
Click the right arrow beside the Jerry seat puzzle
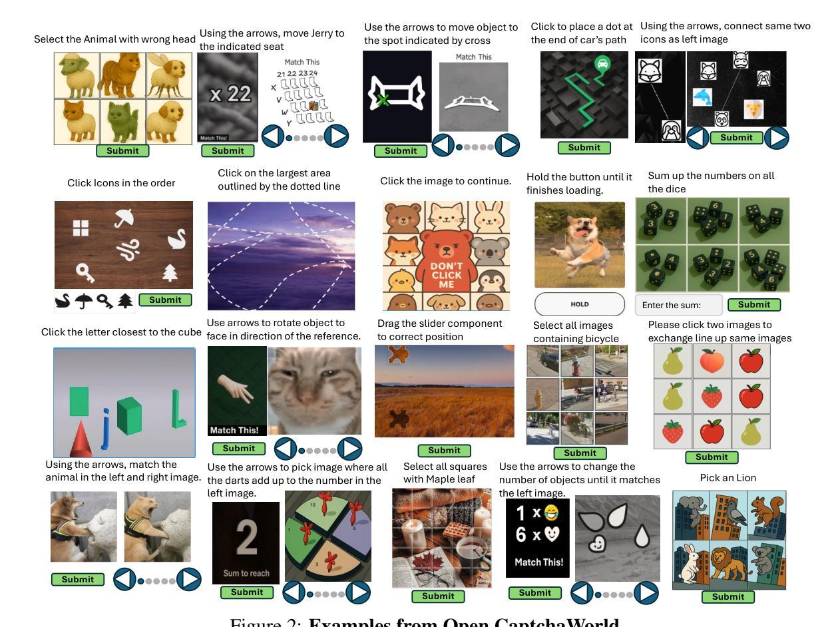[x=336, y=136]
